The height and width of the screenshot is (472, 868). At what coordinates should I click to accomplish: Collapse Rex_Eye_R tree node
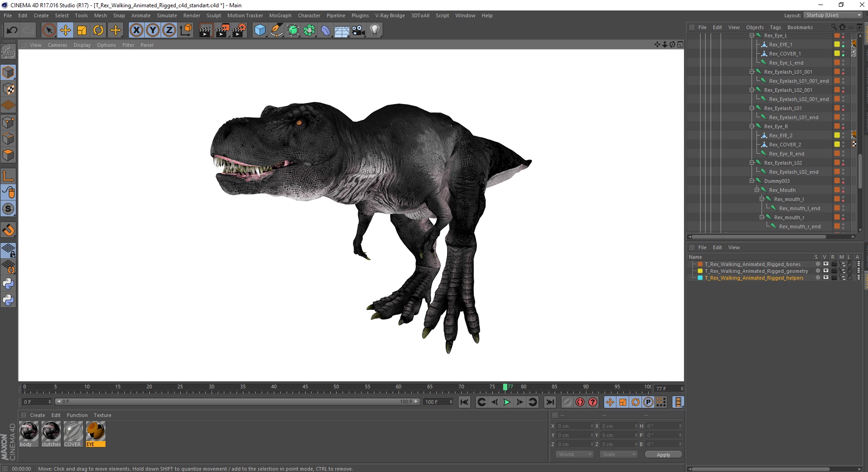point(752,126)
